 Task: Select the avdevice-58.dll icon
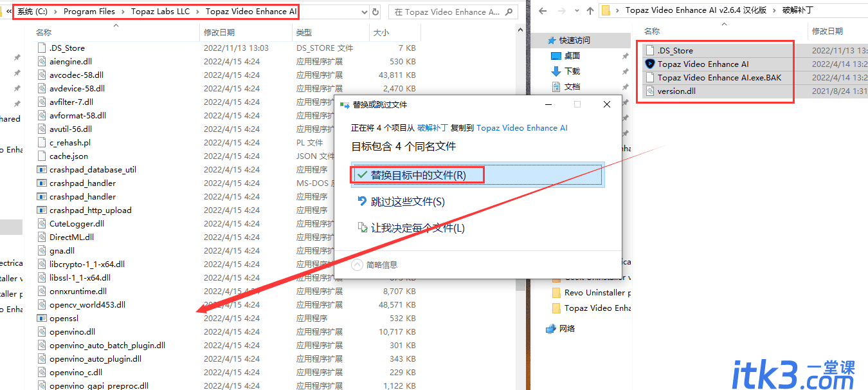[42, 88]
